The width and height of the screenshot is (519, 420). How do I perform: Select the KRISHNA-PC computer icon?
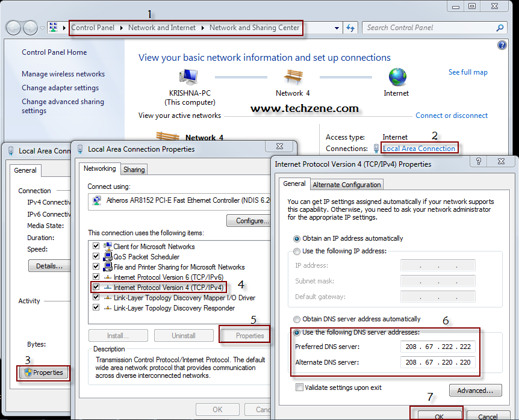click(187, 76)
